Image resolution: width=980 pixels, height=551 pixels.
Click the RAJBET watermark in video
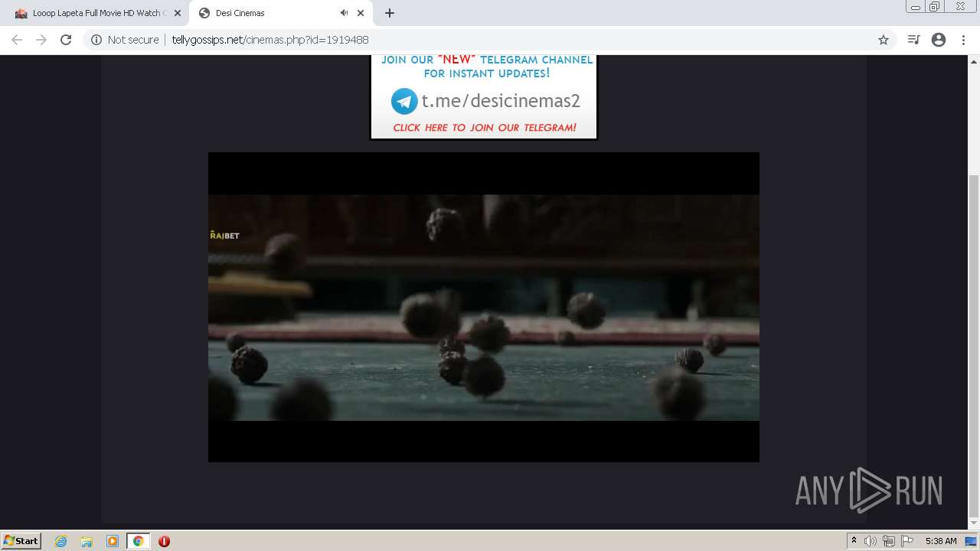(x=224, y=235)
